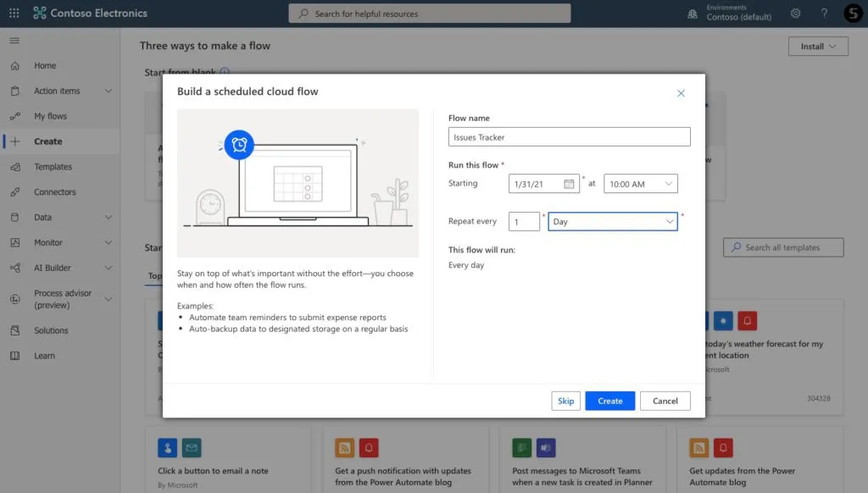Open Connectors in navigation
This screenshot has width=868, height=493.
click(55, 192)
